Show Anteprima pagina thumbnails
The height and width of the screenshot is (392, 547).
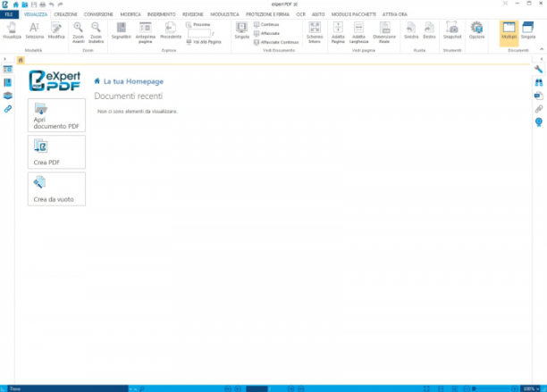pos(146,32)
